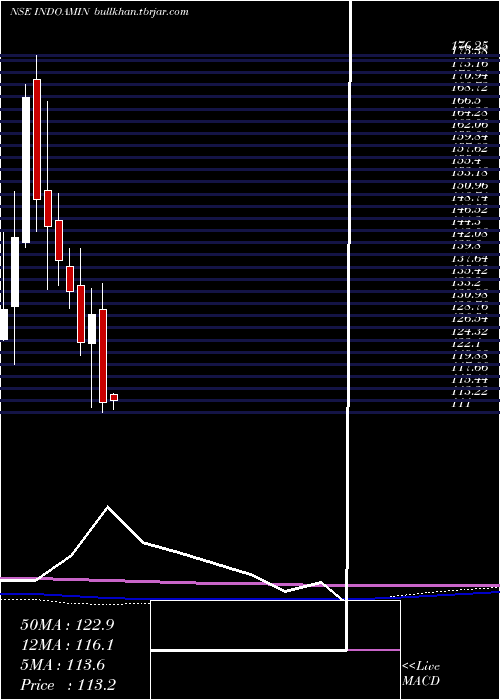Click the 155.4 price axis label
This screenshot has width=500, height=700.
466,161
